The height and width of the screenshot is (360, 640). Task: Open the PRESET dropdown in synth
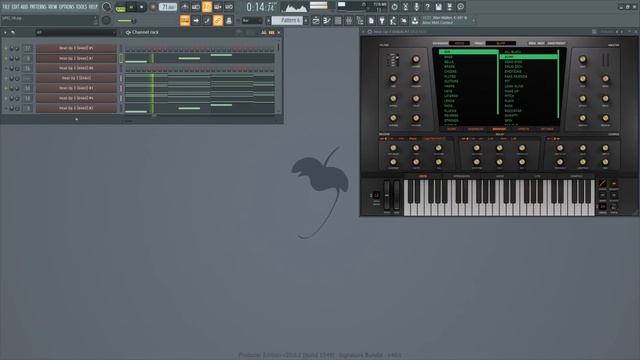tap(501, 43)
